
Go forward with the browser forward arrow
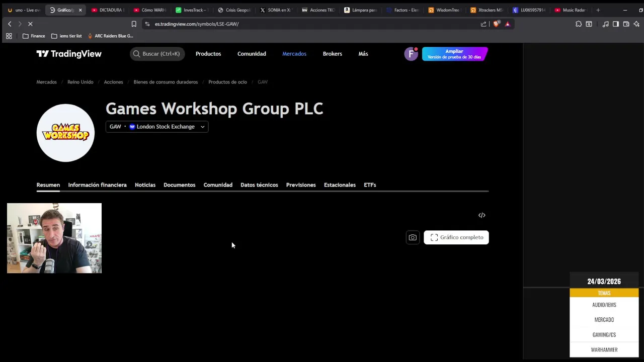20,24
